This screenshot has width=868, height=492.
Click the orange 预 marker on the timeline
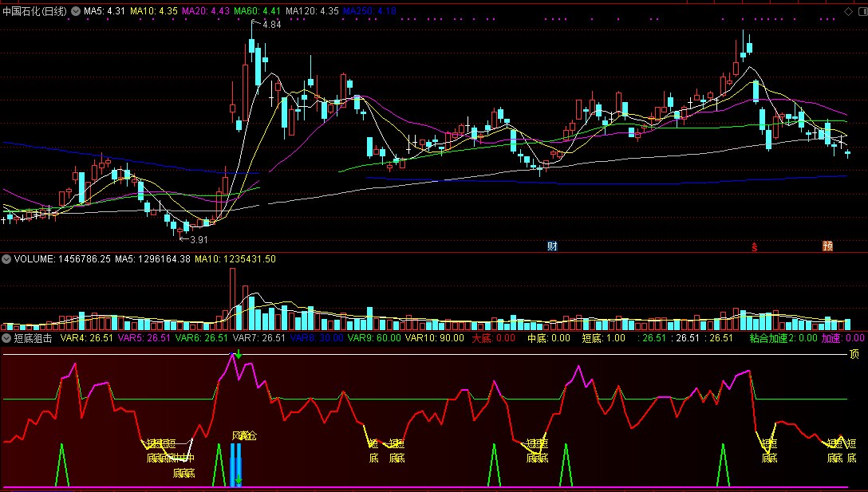[x=827, y=246]
